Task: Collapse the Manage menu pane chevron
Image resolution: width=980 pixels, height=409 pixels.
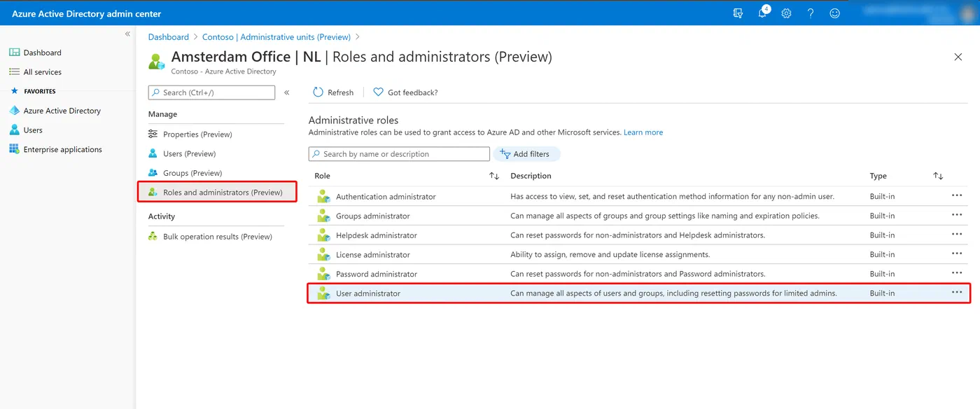Action: pos(287,92)
